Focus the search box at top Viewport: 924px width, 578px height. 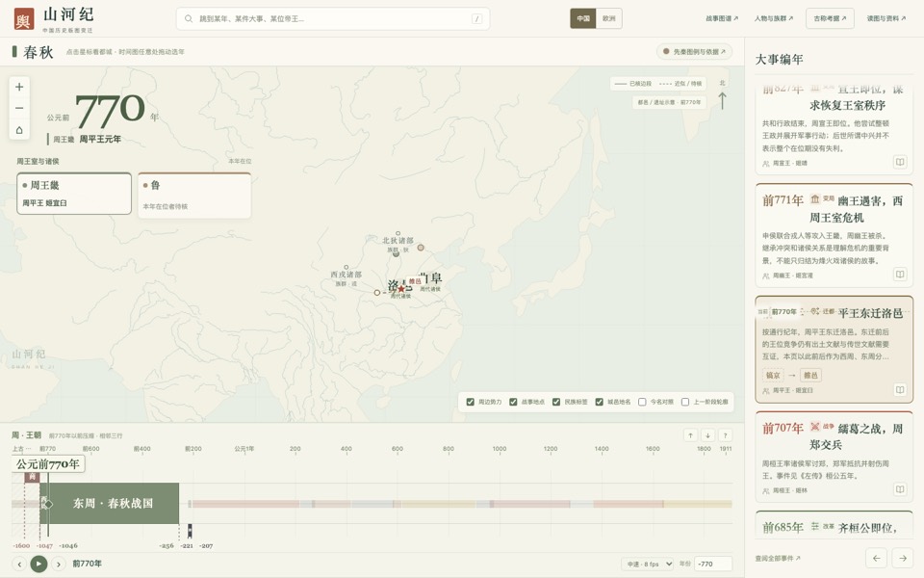[333, 19]
